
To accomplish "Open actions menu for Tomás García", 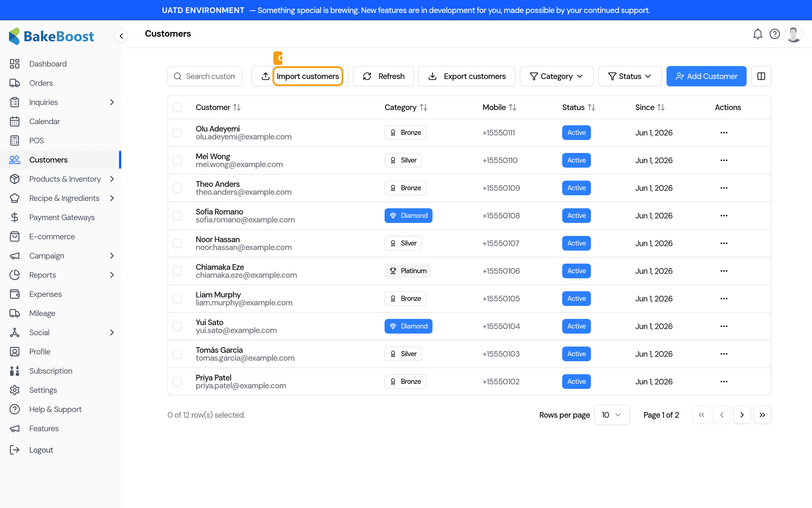I will tap(724, 354).
